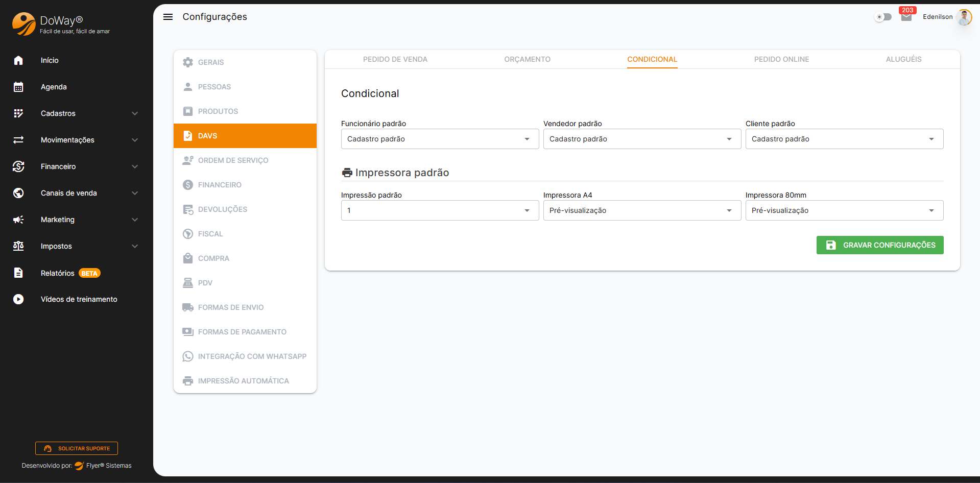Select Formas de Pagamento settings category
The image size is (980, 483).
pyautogui.click(x=242, y=332)
